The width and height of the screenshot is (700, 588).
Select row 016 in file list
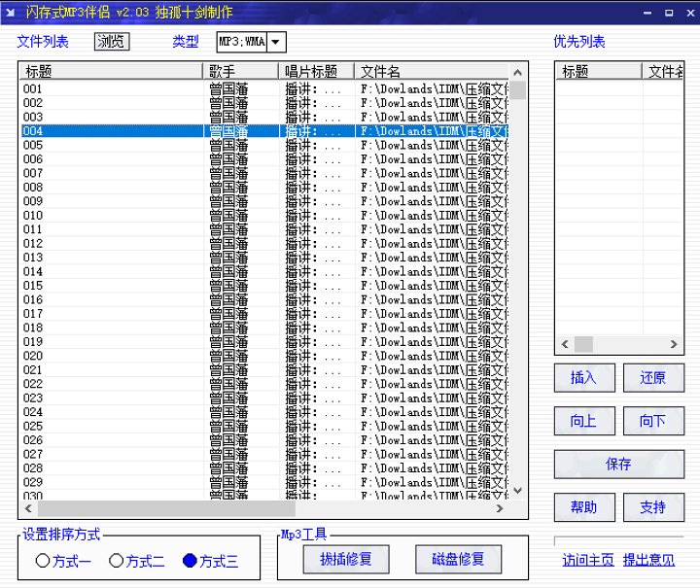tap(264, 299)
